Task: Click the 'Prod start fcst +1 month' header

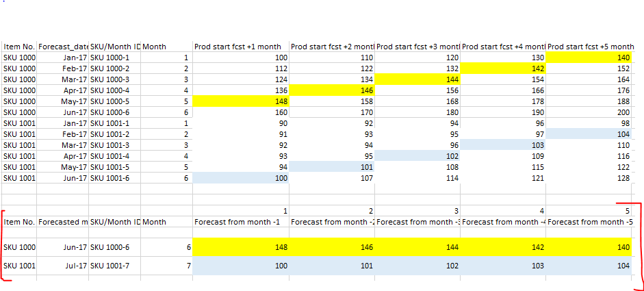Action: click(x=241, y=47)
